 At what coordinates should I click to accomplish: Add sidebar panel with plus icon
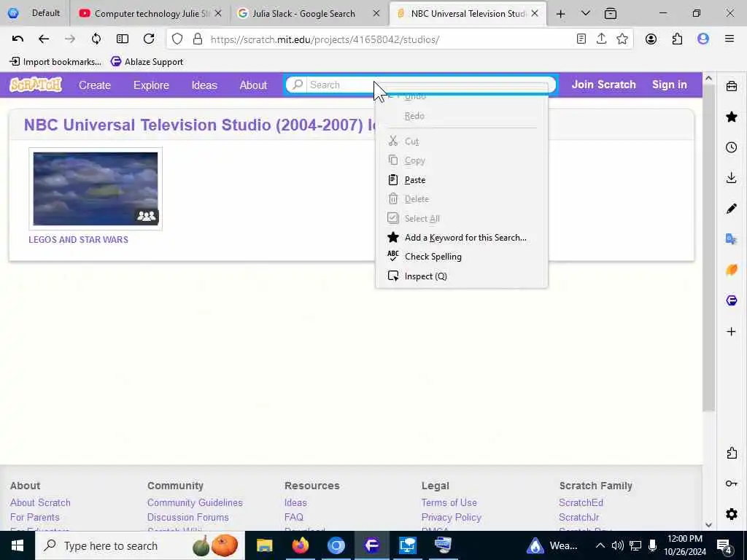click(732, 332)
